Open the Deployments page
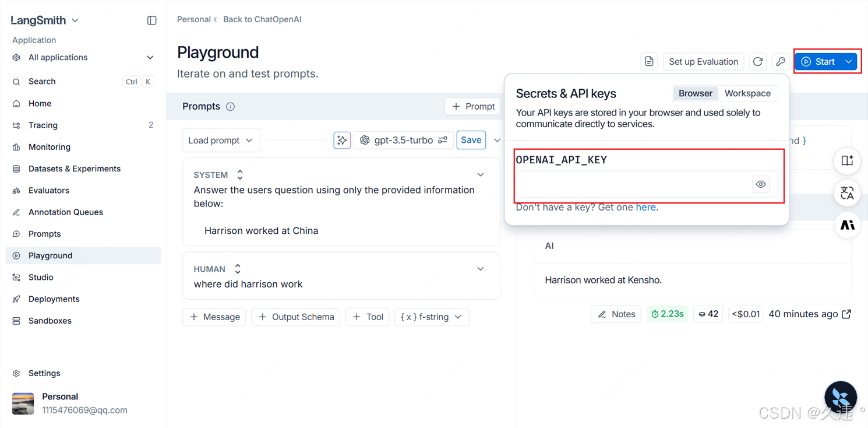868x428 pixels. coord(83,299)
